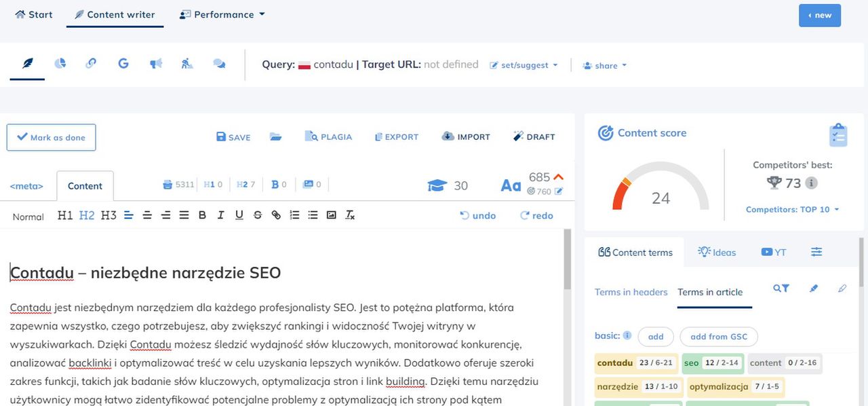Switch to the <meta> tab
This screenshot has height=406, width=868.
pyautogui.click(x=26, y=186)
